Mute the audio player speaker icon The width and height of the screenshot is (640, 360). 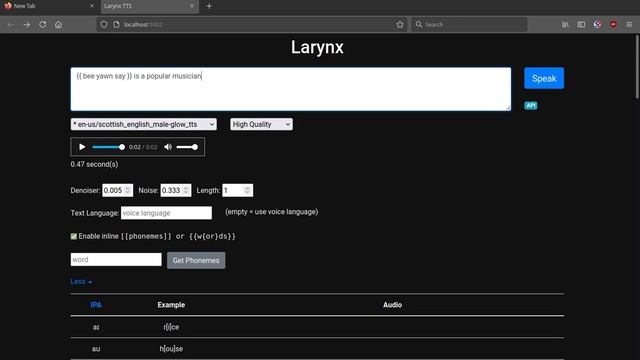coord(168,147)
